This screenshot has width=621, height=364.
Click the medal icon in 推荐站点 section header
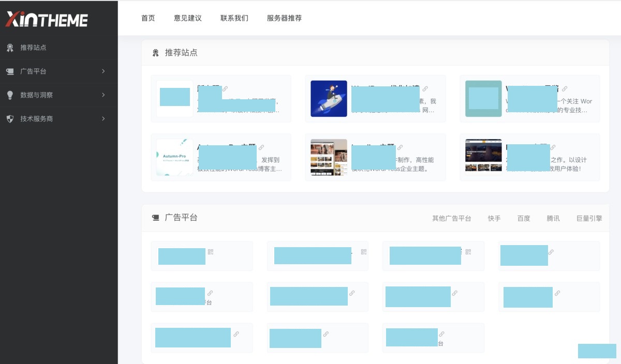(x=155, y=53)
